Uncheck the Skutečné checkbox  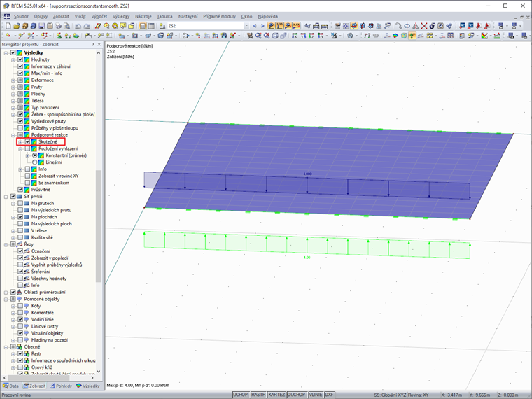click(27, 142)
